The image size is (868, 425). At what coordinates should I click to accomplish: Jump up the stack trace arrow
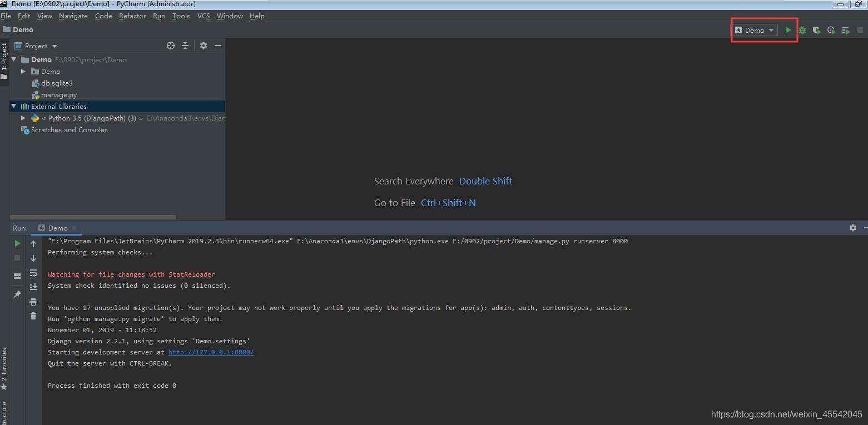(x=33, y=244)
